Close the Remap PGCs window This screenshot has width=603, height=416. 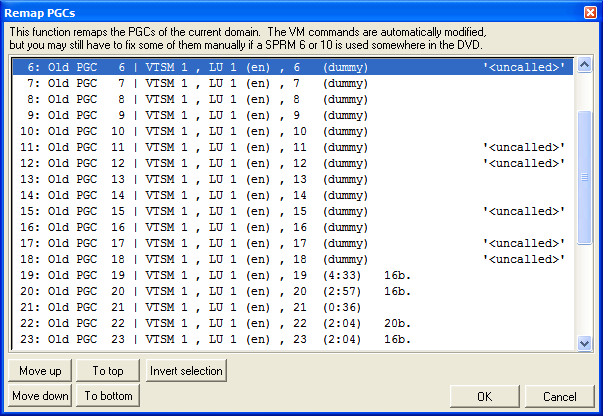coord(589,11)
